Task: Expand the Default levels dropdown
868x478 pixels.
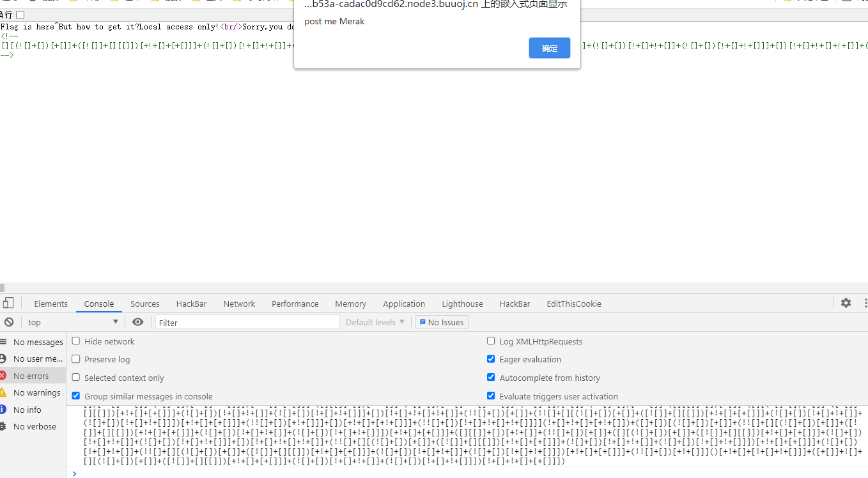Action: tap(375, 322)
